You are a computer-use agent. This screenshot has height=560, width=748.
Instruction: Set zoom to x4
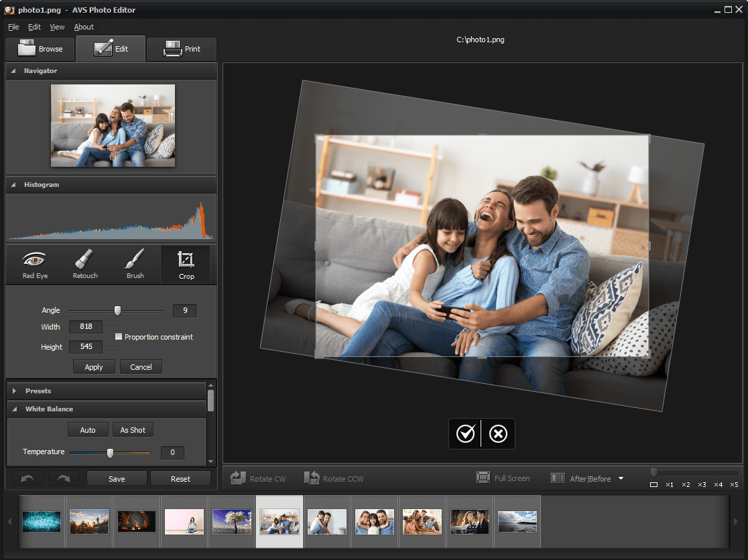tap(718, 485)
